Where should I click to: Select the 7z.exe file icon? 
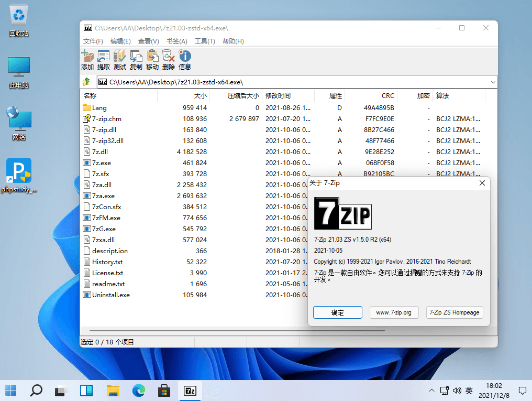click(x=87, y=162)
